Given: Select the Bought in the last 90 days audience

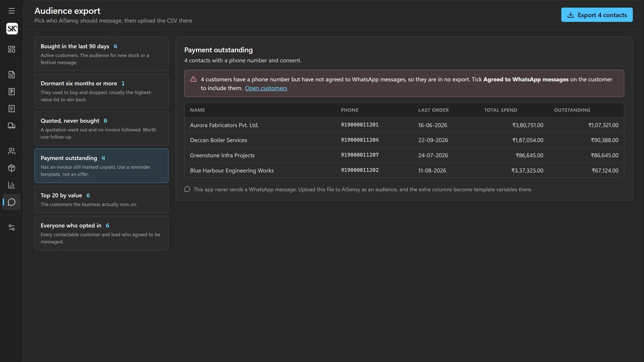Looking at the screenshot, I should 101,54.
